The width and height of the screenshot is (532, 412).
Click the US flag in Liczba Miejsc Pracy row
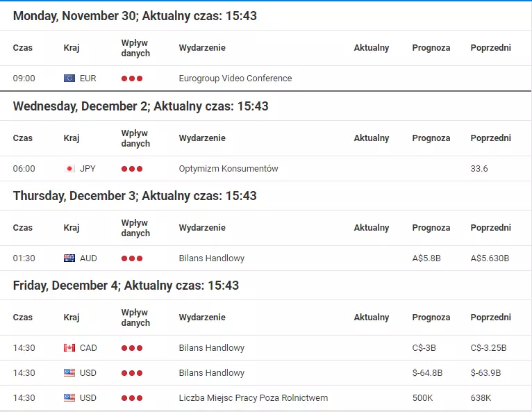(x=69, y=397)
